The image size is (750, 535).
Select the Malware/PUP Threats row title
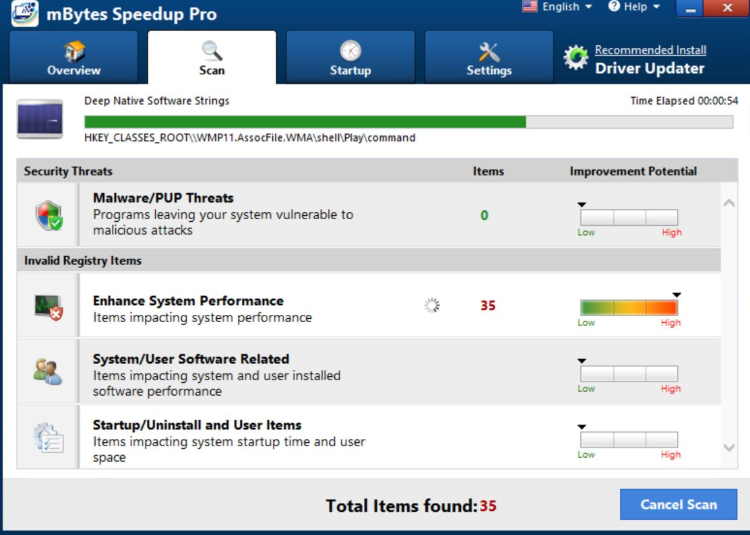[163, 198]
